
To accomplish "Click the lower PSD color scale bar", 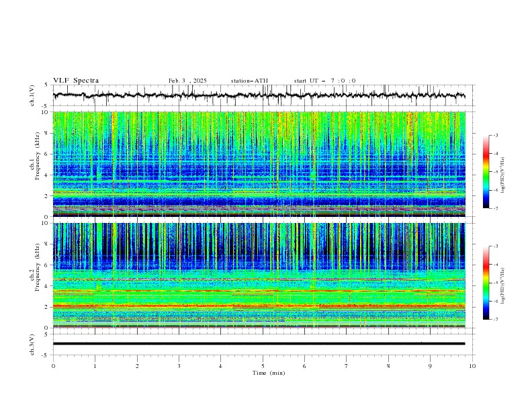I will click(x=486, y=283).
